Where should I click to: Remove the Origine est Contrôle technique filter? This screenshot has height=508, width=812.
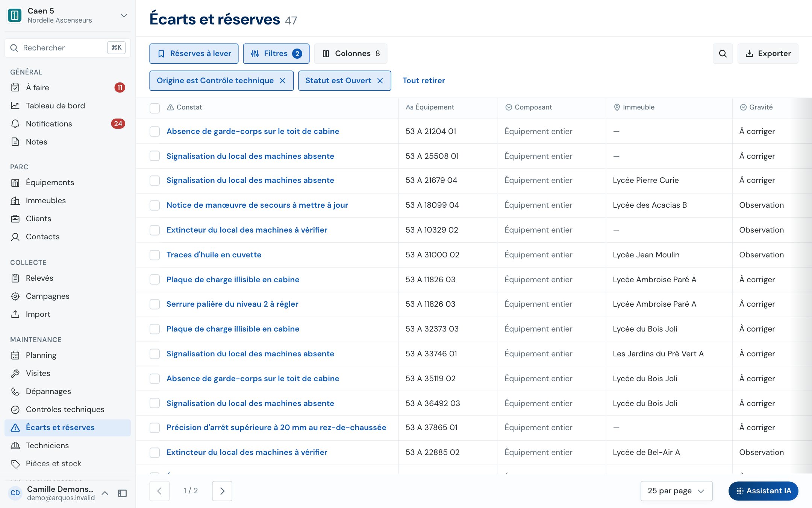coord(283,81)
